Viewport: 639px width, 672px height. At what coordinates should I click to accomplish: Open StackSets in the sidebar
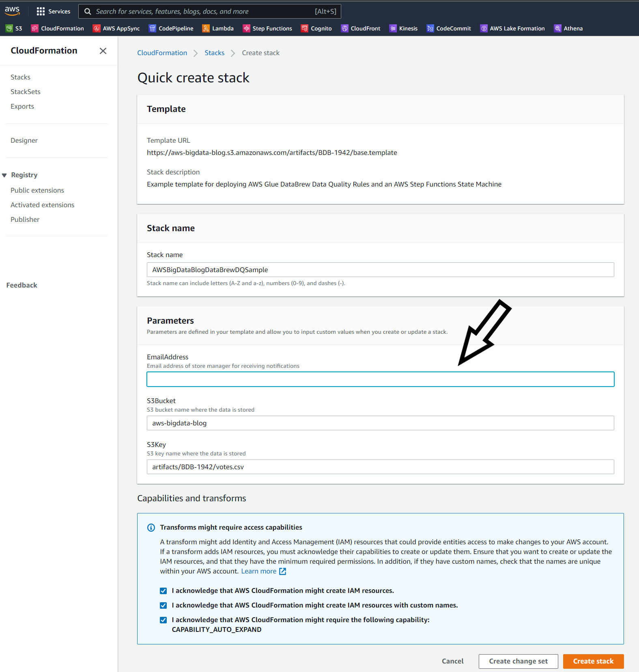tap(26, 92)
